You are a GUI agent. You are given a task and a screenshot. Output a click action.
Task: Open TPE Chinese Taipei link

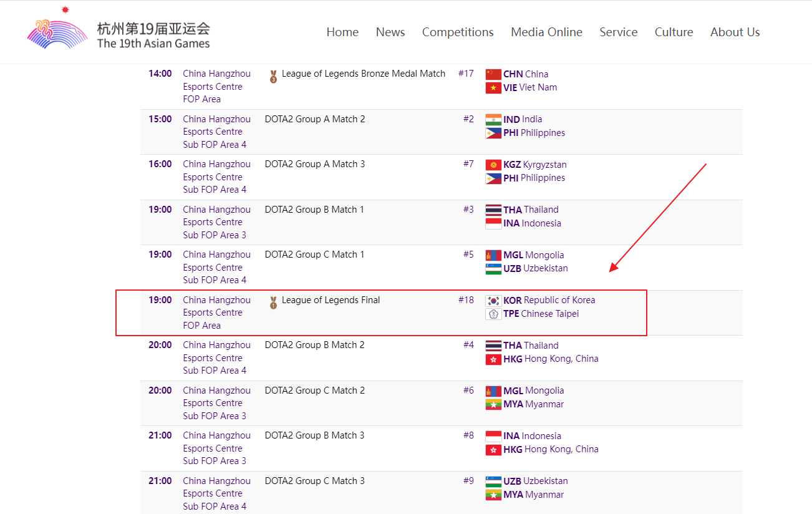[x=541, y=314]
